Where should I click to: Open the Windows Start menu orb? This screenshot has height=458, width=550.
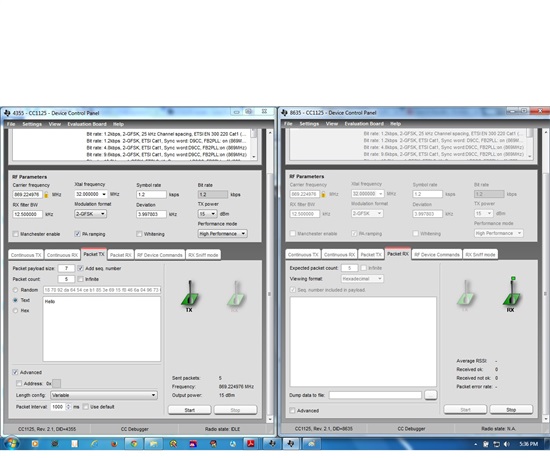[11, 443]
